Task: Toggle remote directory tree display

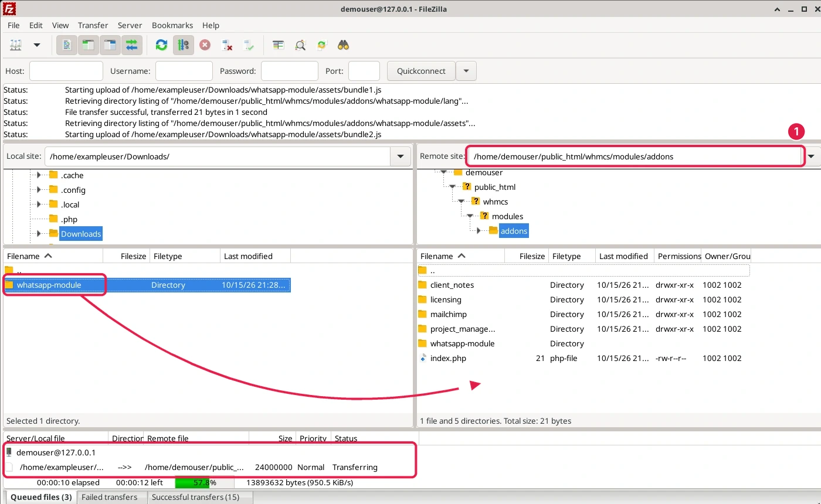Action: coord(110,45)
